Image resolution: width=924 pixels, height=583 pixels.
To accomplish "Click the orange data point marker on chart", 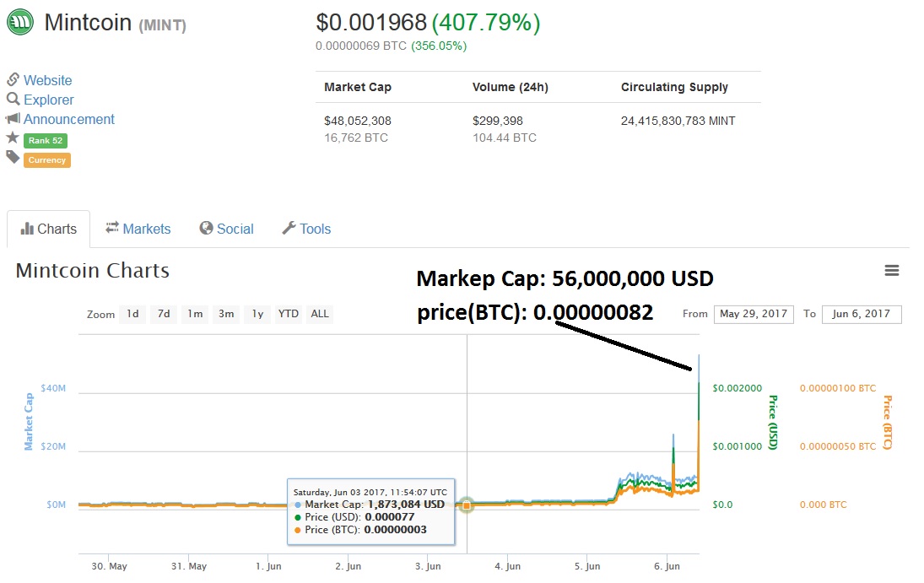I will pyautogui.click(x=467, y=505).
